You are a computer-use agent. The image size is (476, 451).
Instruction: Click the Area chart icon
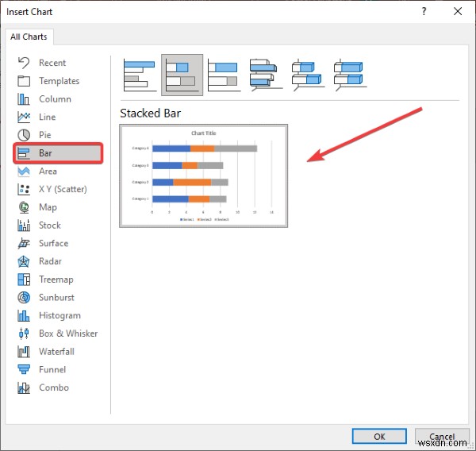[x=24, y=171]
